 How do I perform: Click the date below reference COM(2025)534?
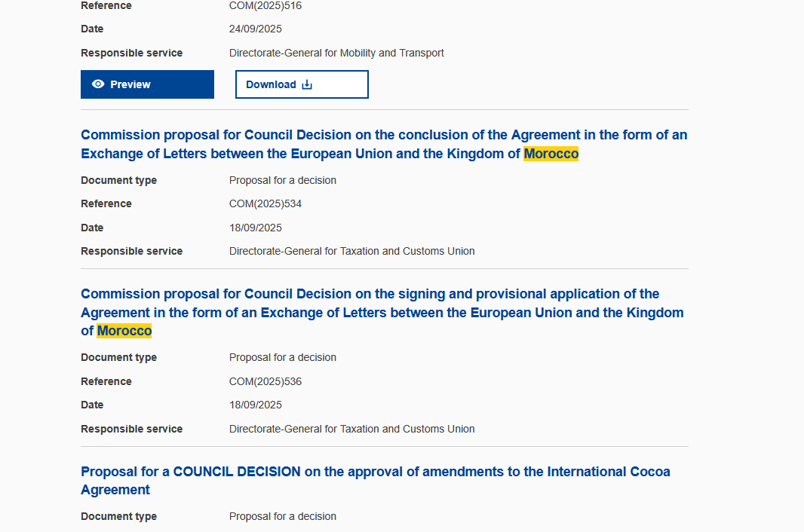[x=256, y=228]
